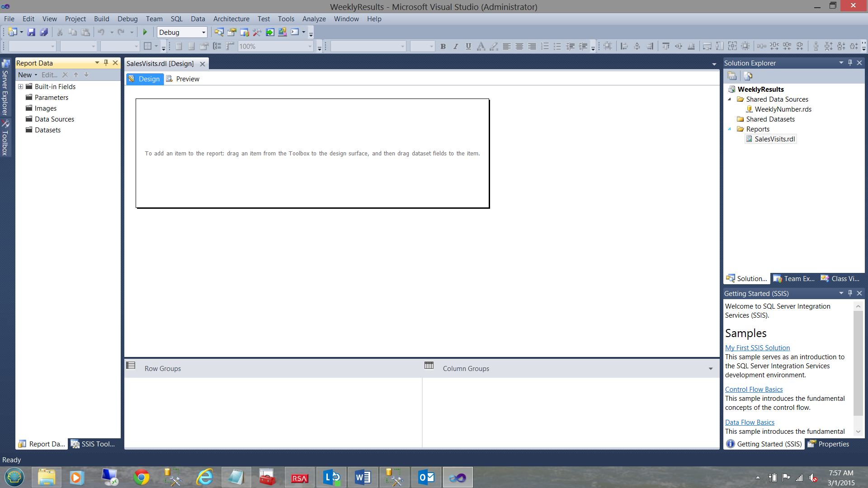Click the Undo toolbar icon
The image size is (868, 488).
point(101,32)
